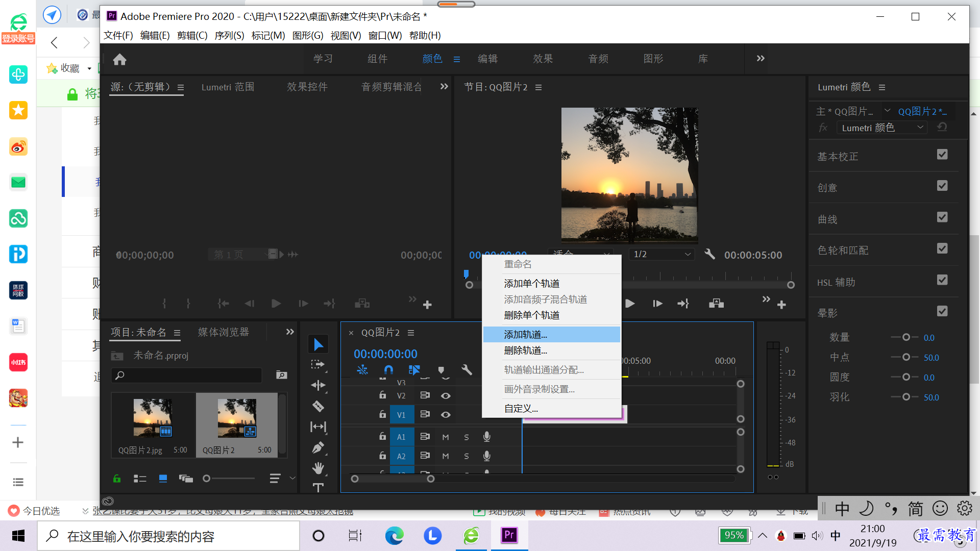
Task: Open Premiere Pro from Windows taskbar
Action: (509, 535)
